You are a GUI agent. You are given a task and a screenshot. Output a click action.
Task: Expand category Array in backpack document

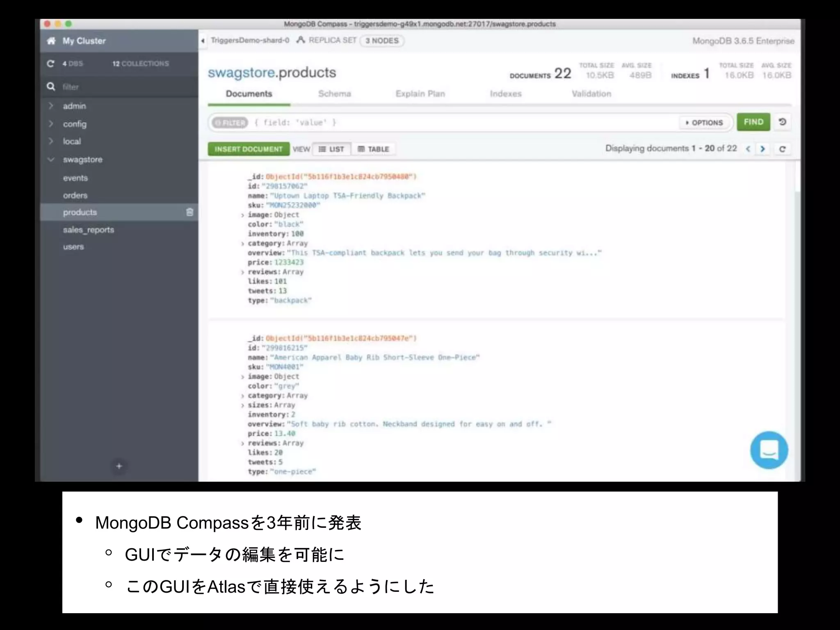tap(242, 244)
